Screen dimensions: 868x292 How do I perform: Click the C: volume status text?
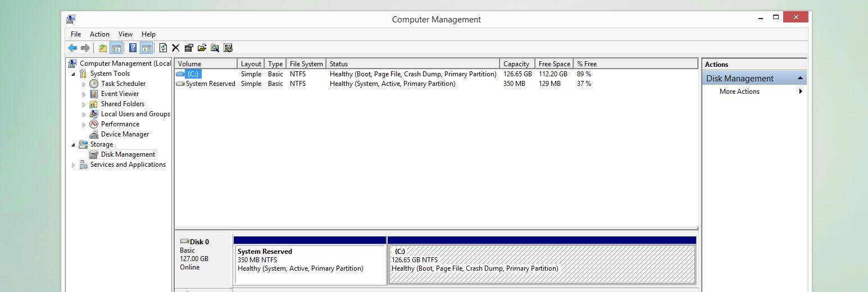(413, 74)
